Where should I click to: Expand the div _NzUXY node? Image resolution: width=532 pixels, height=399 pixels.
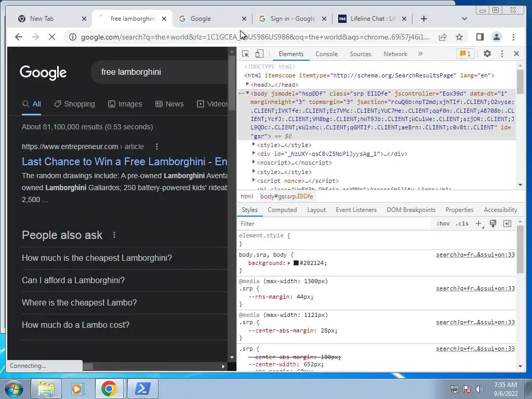pyautogui.click(x=254, y=153)
